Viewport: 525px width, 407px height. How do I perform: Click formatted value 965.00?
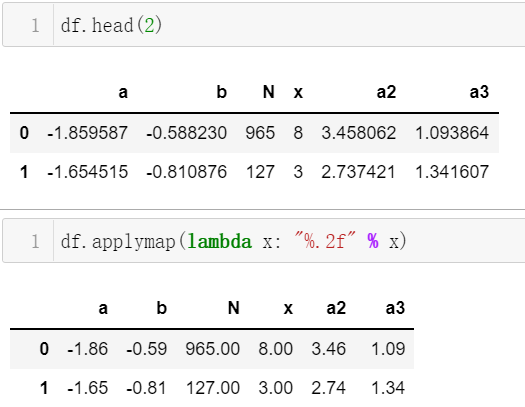(x=213, y=349)
